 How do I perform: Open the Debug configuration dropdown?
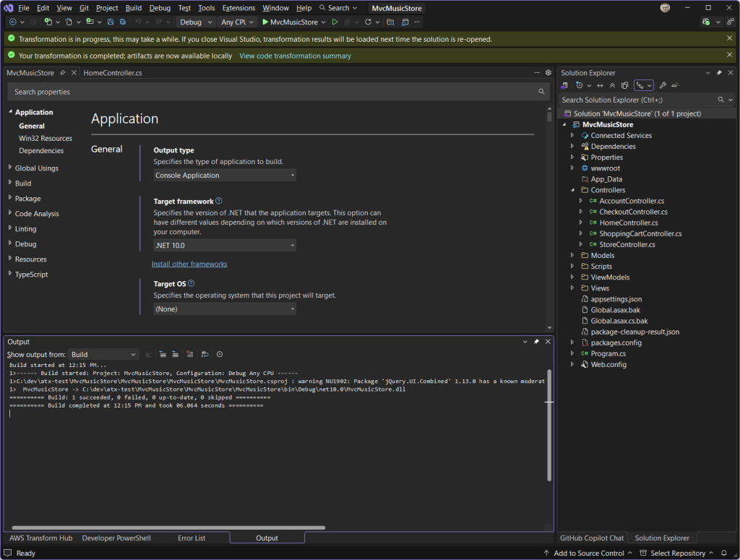(x=195, y=22)
